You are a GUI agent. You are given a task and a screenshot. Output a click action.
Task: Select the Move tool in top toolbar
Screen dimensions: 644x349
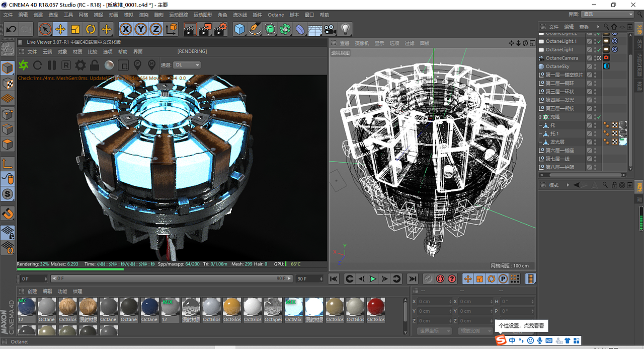tap(60, 29)
